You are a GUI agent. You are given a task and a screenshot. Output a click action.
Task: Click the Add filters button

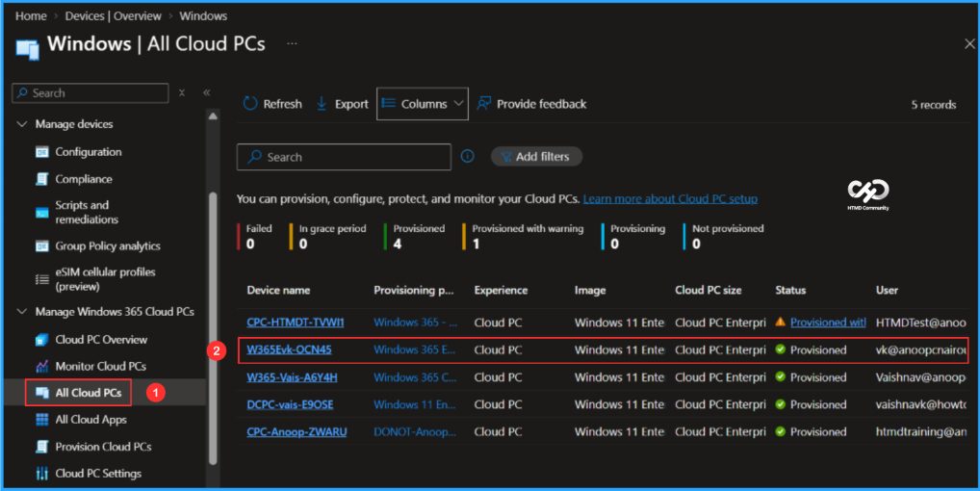coord(536,157)
